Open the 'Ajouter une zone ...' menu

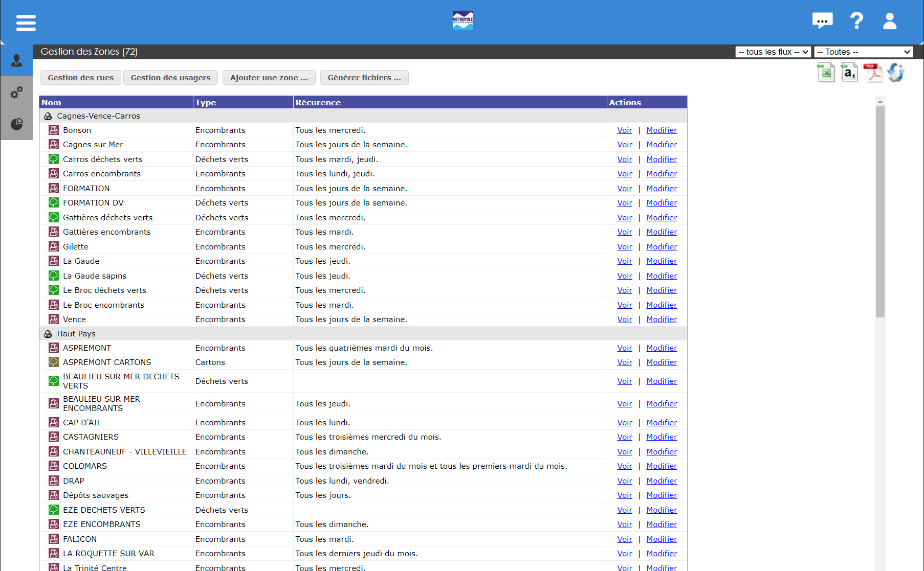pos(269,78)
